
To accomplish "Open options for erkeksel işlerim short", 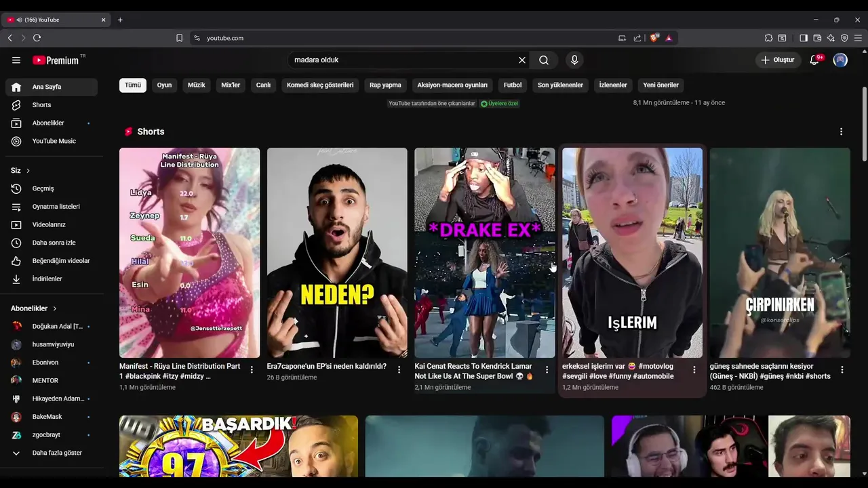I will pyautogui.click(x=694, y=369).
